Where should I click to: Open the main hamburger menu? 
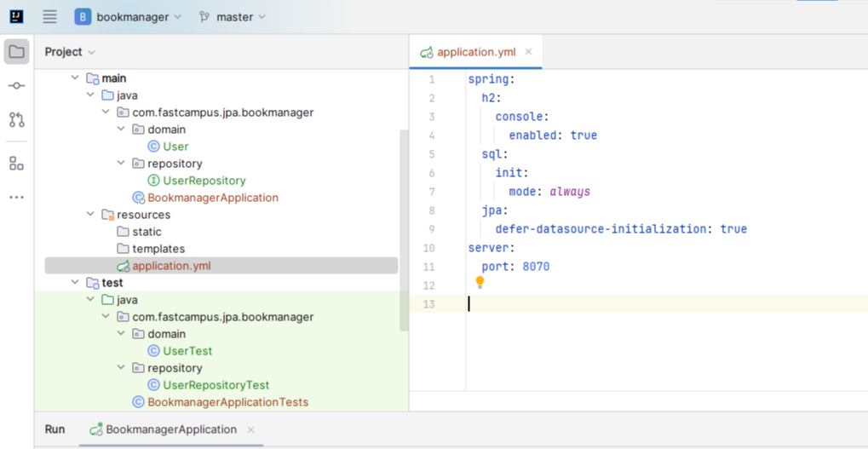(x=49, y=16)
